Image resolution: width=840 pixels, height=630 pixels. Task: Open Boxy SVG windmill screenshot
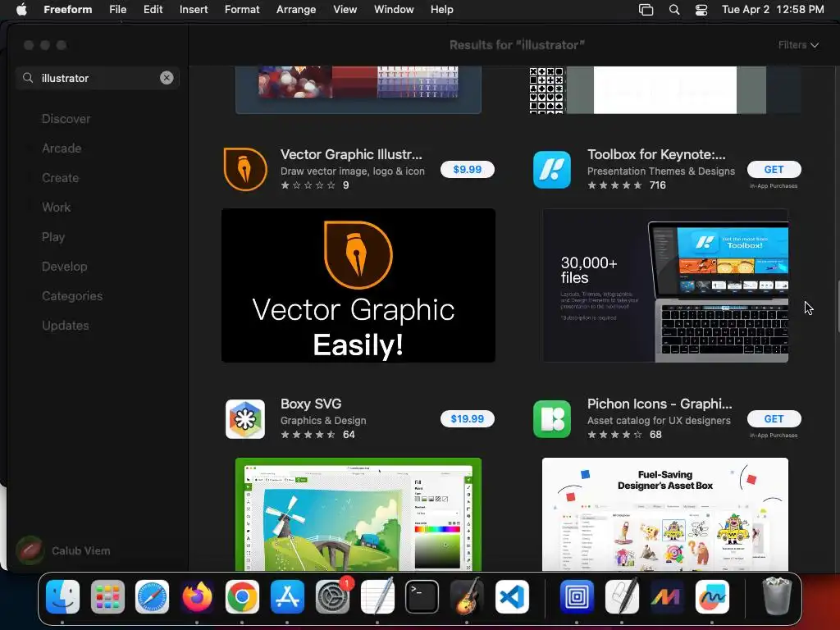(358, 514)
